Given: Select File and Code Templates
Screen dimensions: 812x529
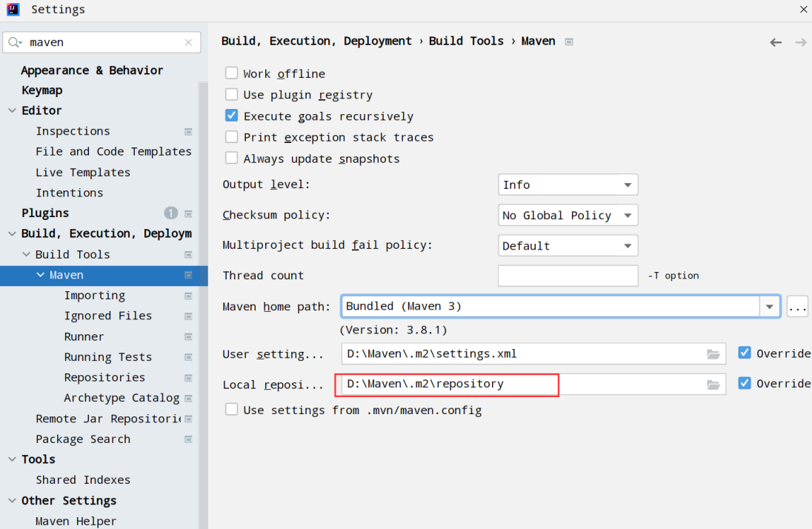Looking at the screenshot, I should coord(113,152).
